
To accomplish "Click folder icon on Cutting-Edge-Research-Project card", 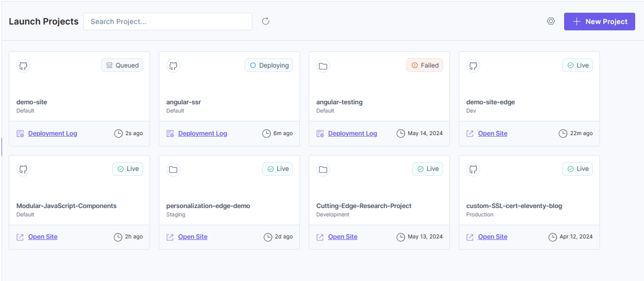I will click(323, 169).
